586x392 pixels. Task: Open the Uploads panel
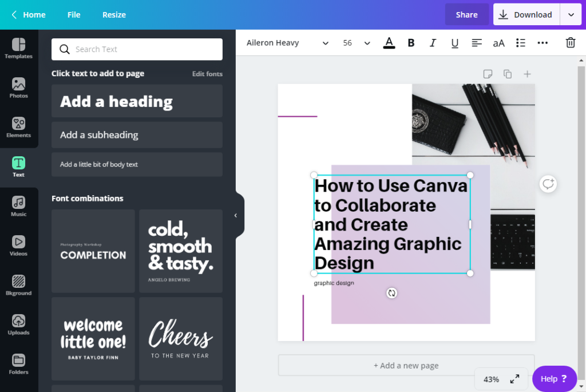click(19, 324)
